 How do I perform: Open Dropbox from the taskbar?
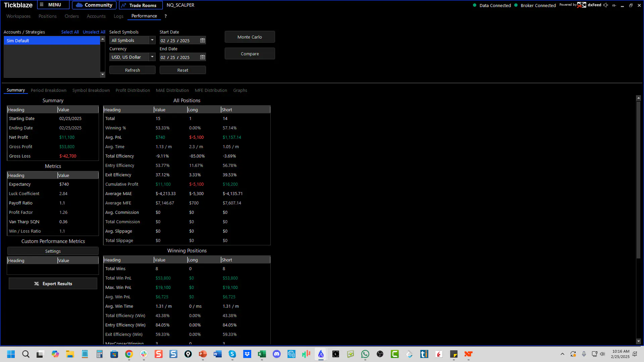[247, 354]
